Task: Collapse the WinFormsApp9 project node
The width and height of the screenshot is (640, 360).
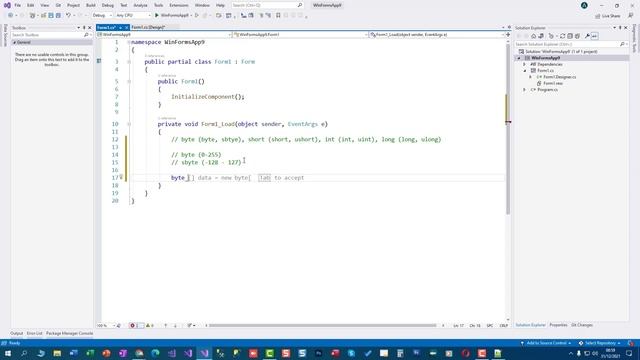Action: 519,58
